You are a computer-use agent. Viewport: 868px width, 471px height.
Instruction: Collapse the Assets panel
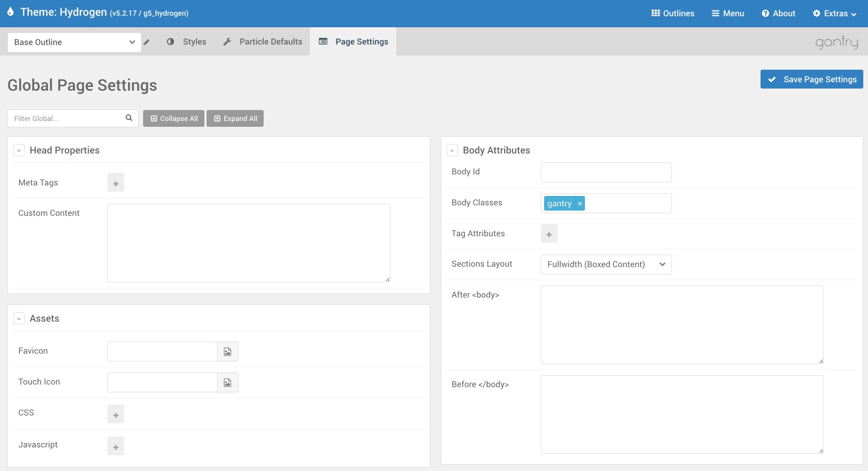19,319
